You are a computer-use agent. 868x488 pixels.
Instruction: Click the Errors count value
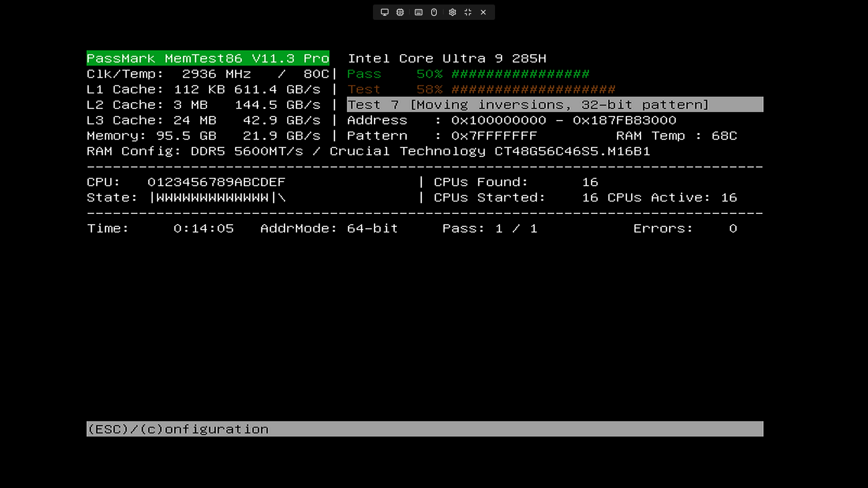point(732,229)
